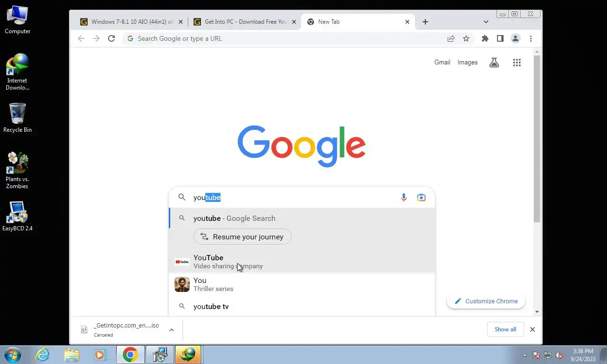This screenshot has height=364, width=607.
Task: Open the Chrome profile avatar
Action: coord(515,38)
